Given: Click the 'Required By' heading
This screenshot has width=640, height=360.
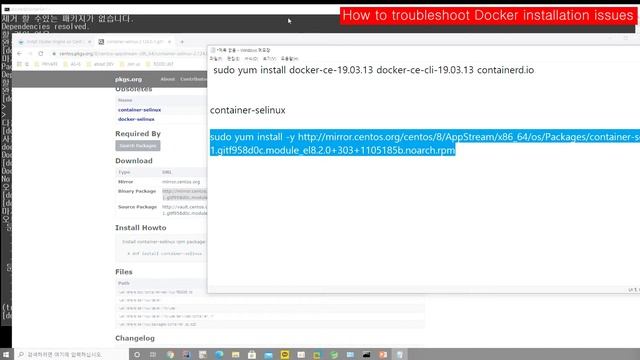Looking at the screenshot, I should coord(138,134).
